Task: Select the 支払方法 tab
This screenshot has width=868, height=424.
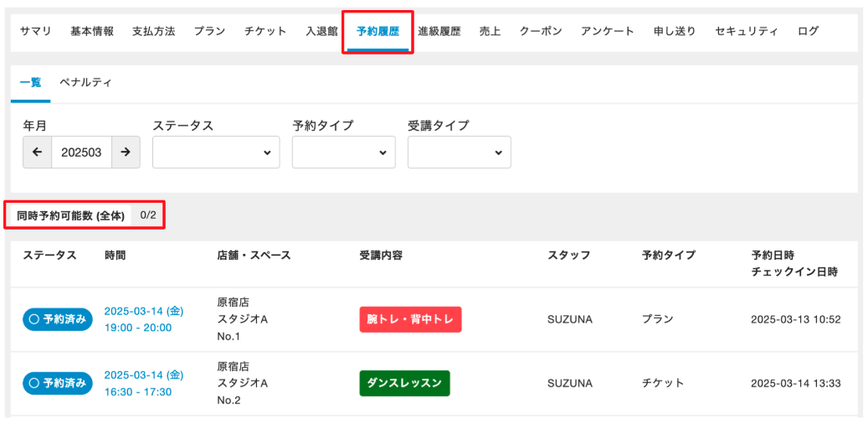Action: [153, 31]
